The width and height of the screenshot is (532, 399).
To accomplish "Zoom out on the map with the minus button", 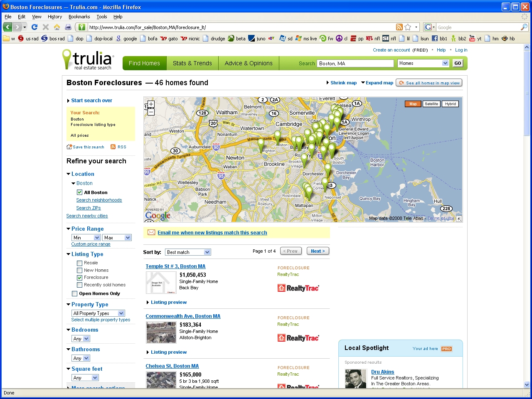I will coord(151,111).
